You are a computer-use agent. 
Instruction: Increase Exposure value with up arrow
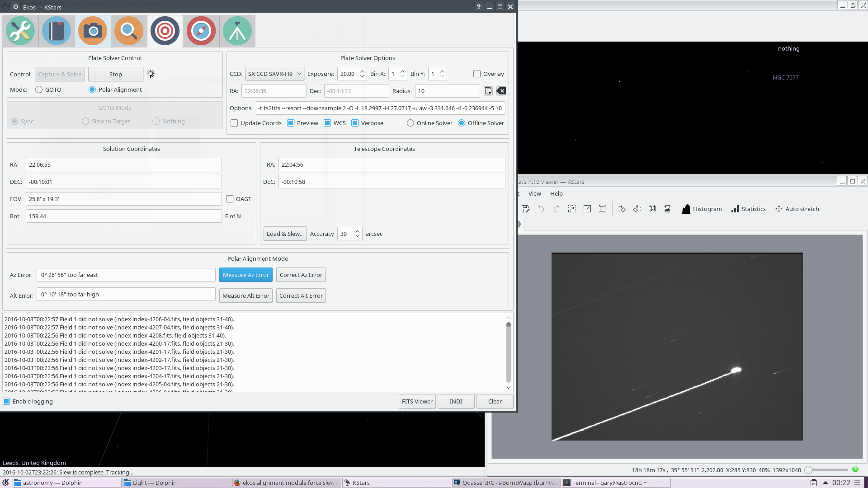click(x=362, y=71)
